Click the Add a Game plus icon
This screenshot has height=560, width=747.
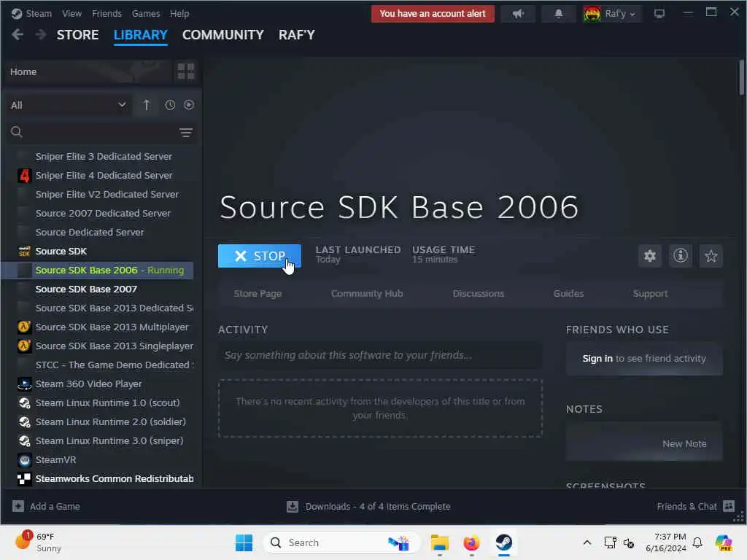(18, 506)
